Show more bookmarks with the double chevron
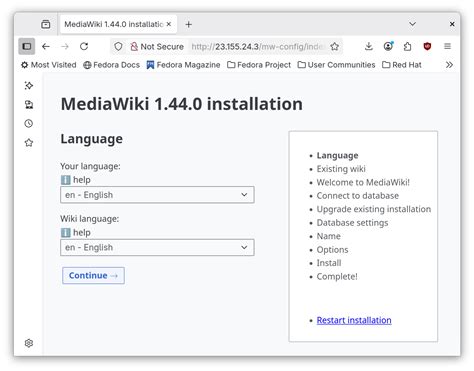The image size is (474, 371). click(x=449, y=65)
